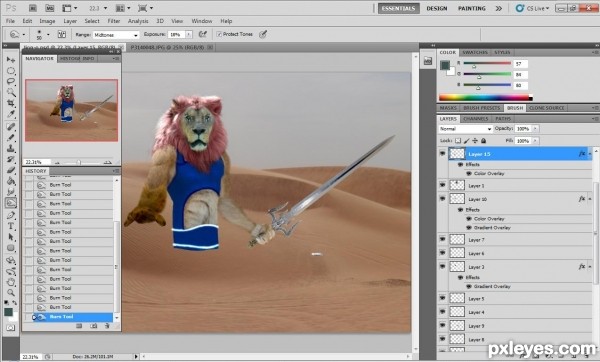Toggle visibility of Layer 7

pyautogui.click(x=443, y=240)
